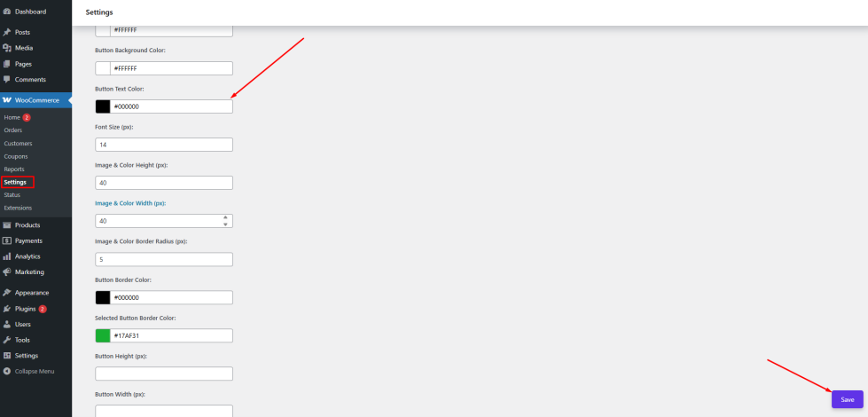Open the Products archive icon
This screenshot has height=417, width=868.
click(x=6, y=224)
